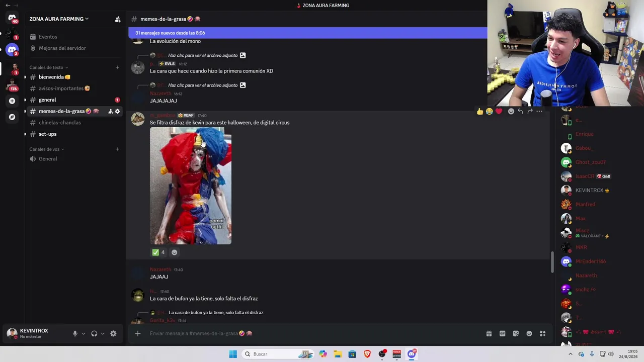The height and width of the screenshot is (362, 644).
Task: Toggle headphones deafen in user panel
Action: [x=94, y=333]
